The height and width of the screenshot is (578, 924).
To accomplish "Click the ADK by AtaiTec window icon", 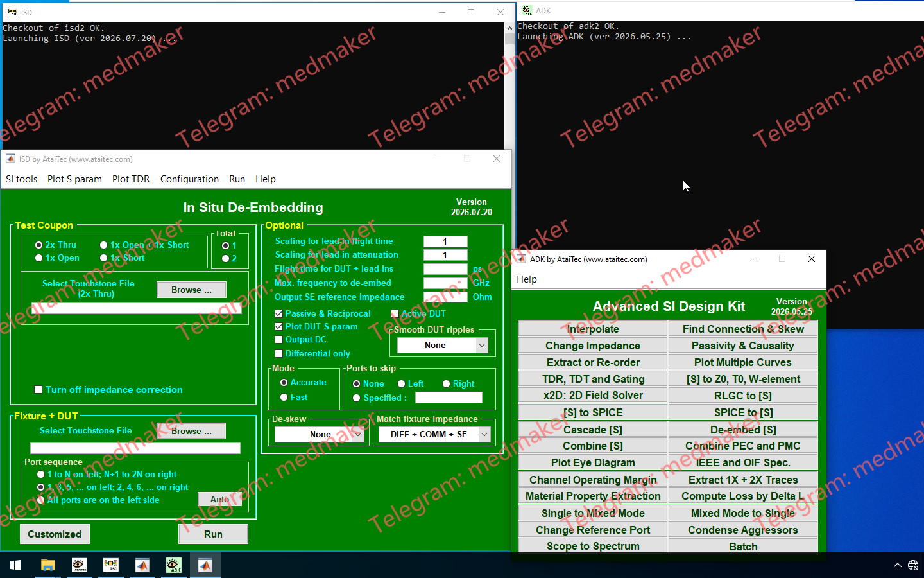I will [522, 259].
